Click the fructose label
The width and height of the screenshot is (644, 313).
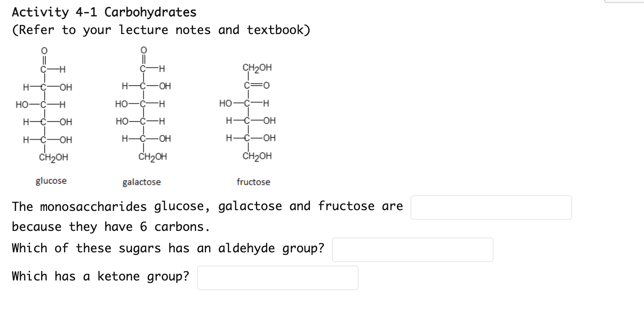pyautogui.click(x=253, y=182)
